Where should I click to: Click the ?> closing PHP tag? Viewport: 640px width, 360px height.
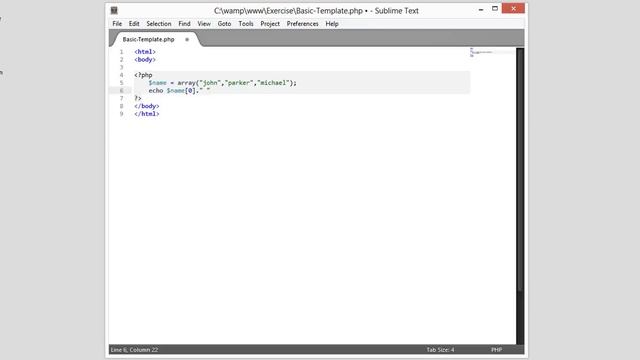(x=138, y=98)
